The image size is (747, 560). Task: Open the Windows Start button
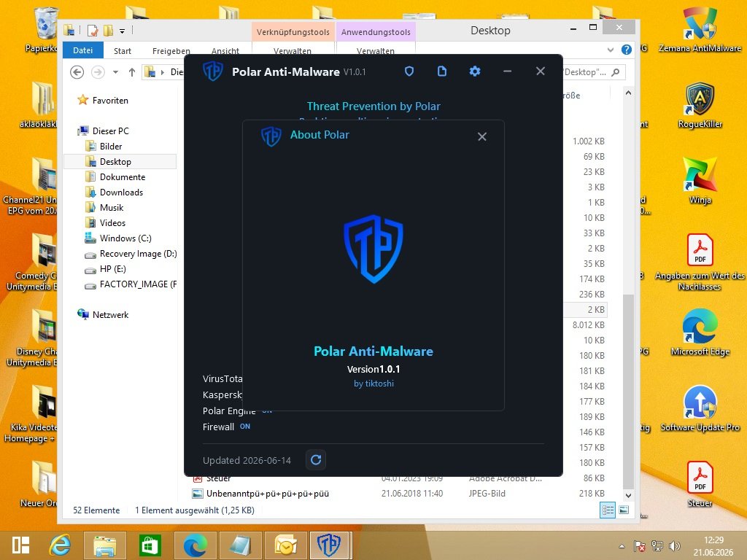(21, 545)
